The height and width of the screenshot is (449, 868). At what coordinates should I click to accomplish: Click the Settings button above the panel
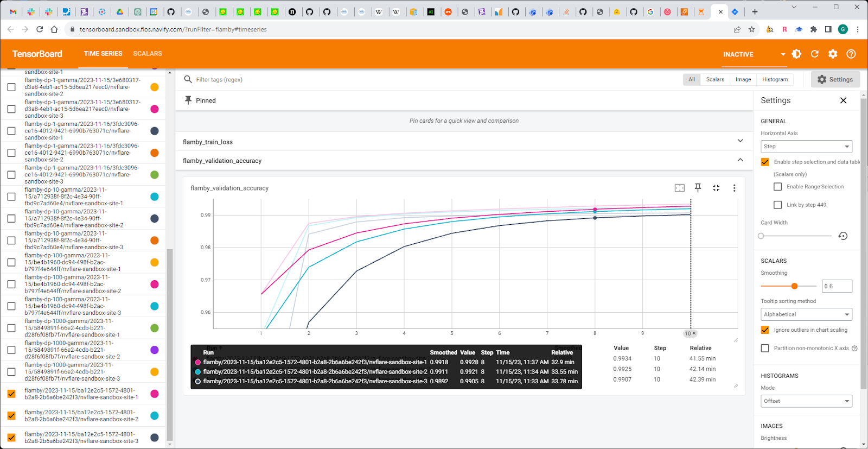click(835, 79)
